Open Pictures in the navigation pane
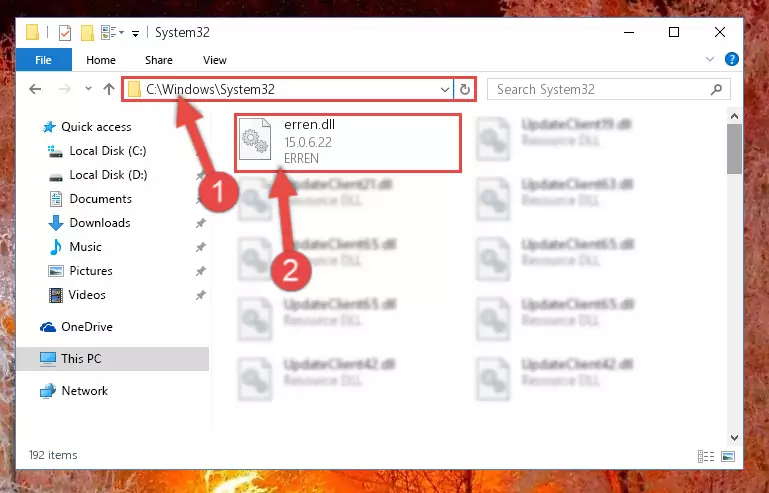 (80, 271)
